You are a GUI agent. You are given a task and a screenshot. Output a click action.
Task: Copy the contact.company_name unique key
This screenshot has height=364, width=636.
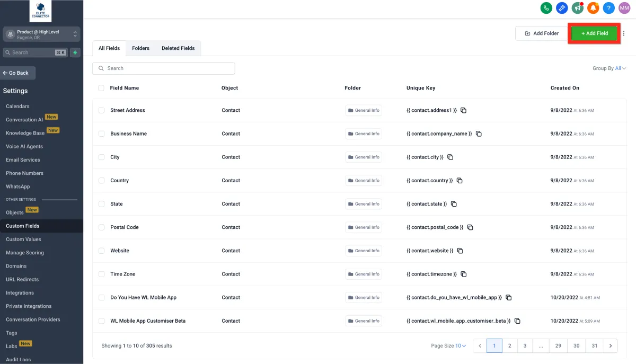479,134
